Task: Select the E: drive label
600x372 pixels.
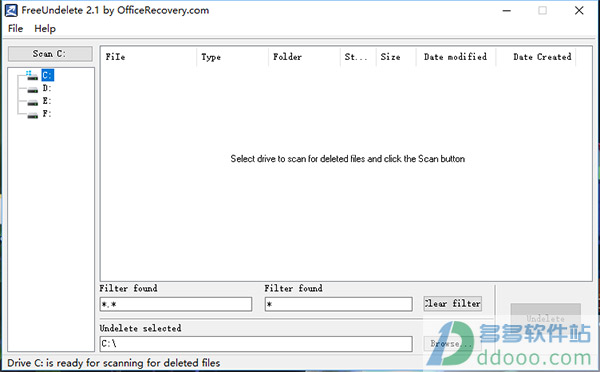Action: click(47, 101)
